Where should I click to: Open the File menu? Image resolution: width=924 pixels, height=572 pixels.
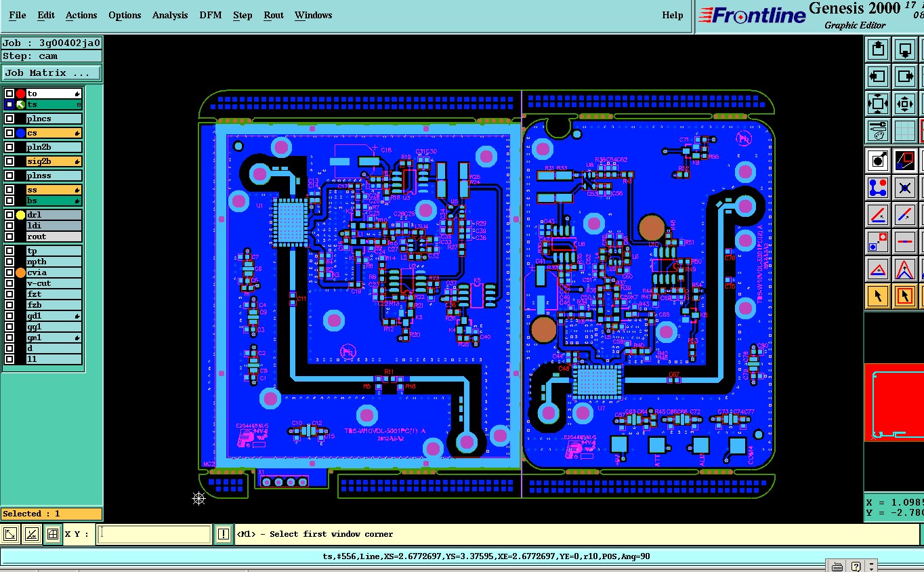coord(18,15)
